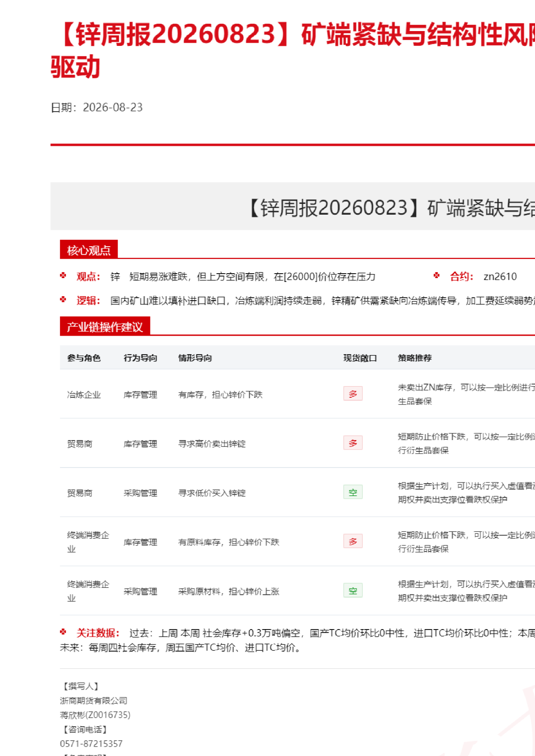The width and height of the screenshot is (535, 756).
Task: Click 采购原材料，担心锌价上涨 cell
Action: click(229, 591)
